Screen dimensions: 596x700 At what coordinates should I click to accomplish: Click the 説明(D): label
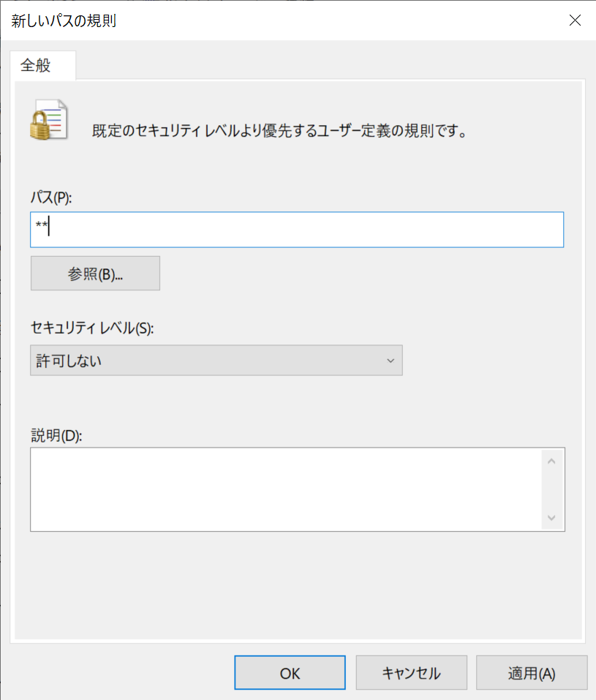(x=56, y=435)
